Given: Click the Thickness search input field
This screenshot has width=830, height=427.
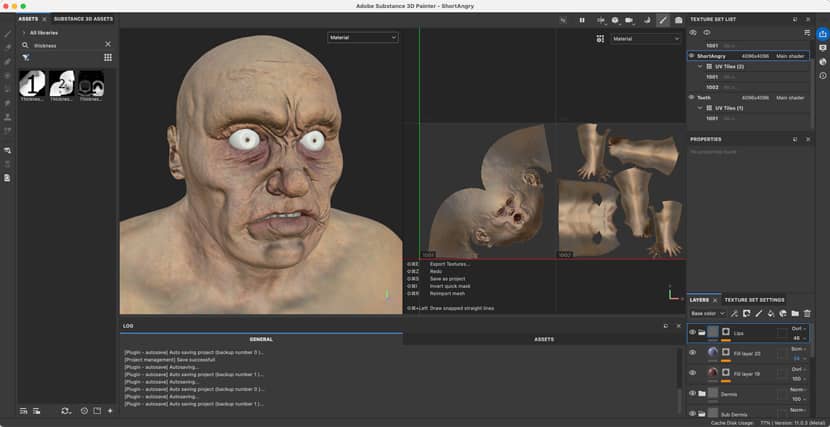Looking at the screenshot, I should tap(67, 45).
